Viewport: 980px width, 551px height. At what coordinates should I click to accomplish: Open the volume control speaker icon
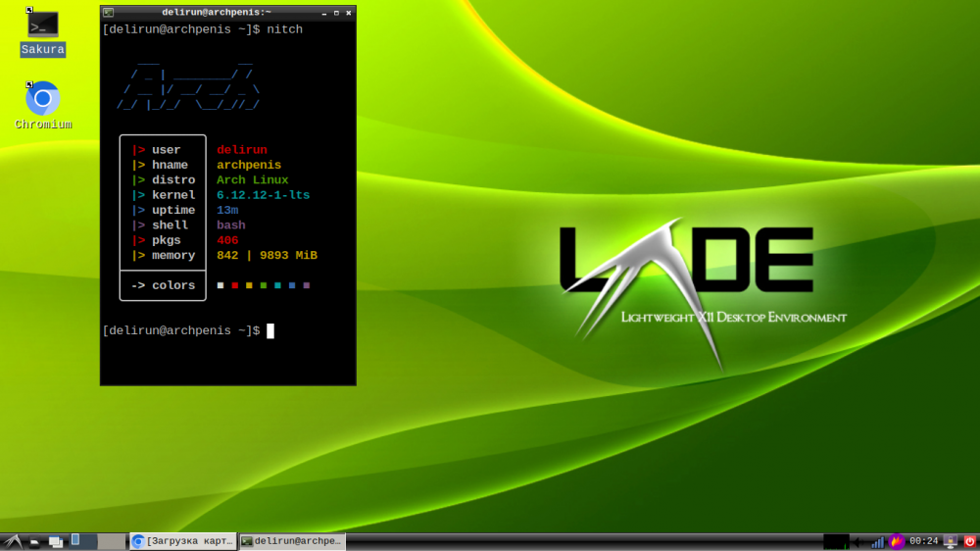pyautogui.click(x=860, y=541)
